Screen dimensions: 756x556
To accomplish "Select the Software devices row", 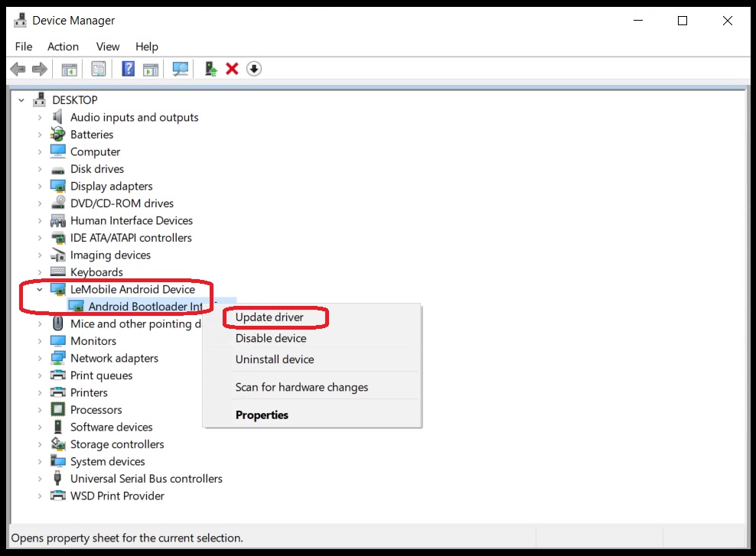I will pyautogui.click(x=102, y=427).
